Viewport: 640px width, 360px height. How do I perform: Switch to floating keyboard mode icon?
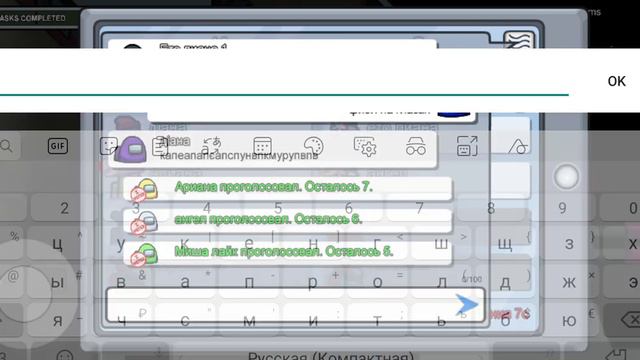(x=467, y=146)
